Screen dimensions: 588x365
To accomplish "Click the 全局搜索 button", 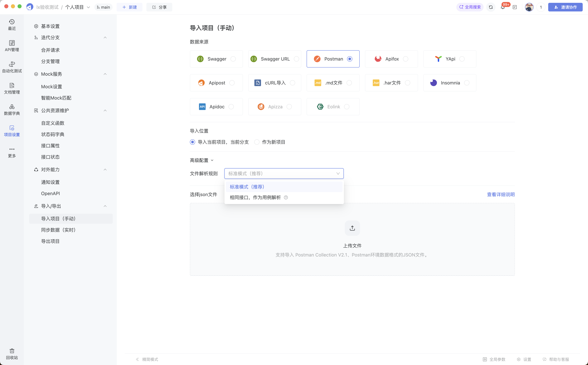I will pos(470,7).
